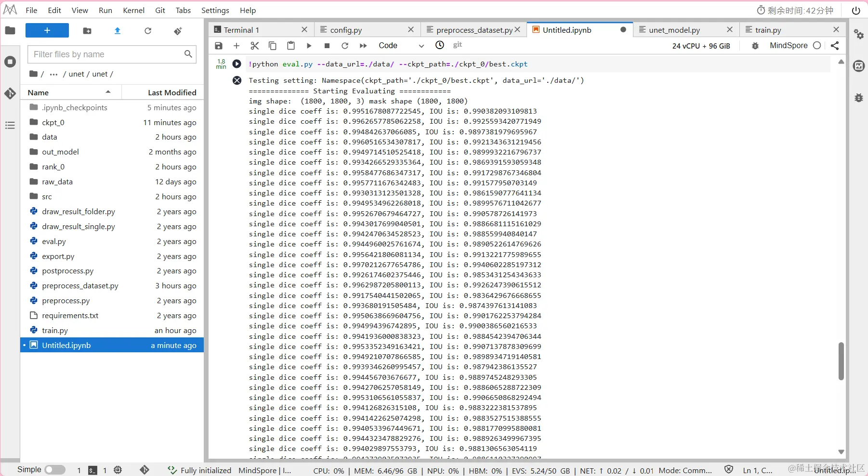The width and height of the screenshot is (868, 476).
Task: Copy the selected cell
Action: click(x=273, y=46)
